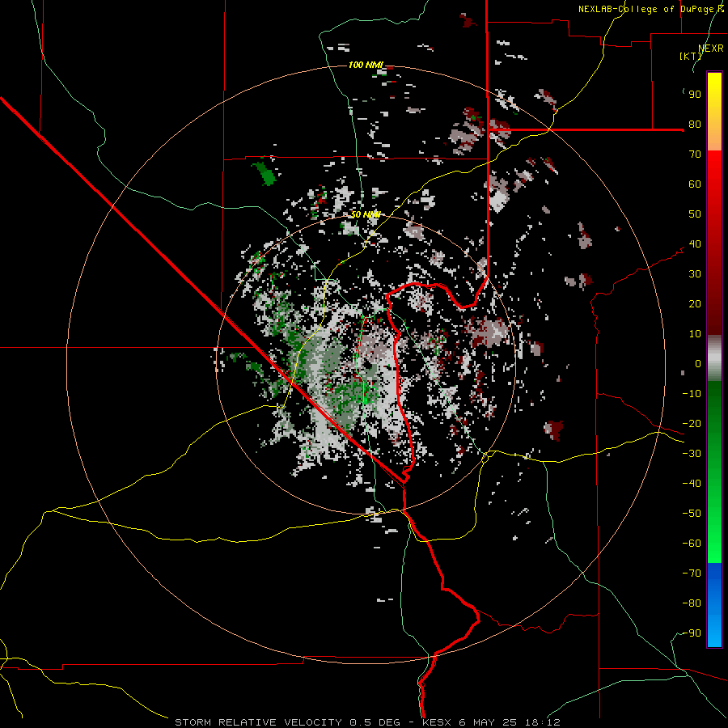Screen dimensions: 728x728
Task: Select the 60 value on velocity scale
Action: (695, 184)
